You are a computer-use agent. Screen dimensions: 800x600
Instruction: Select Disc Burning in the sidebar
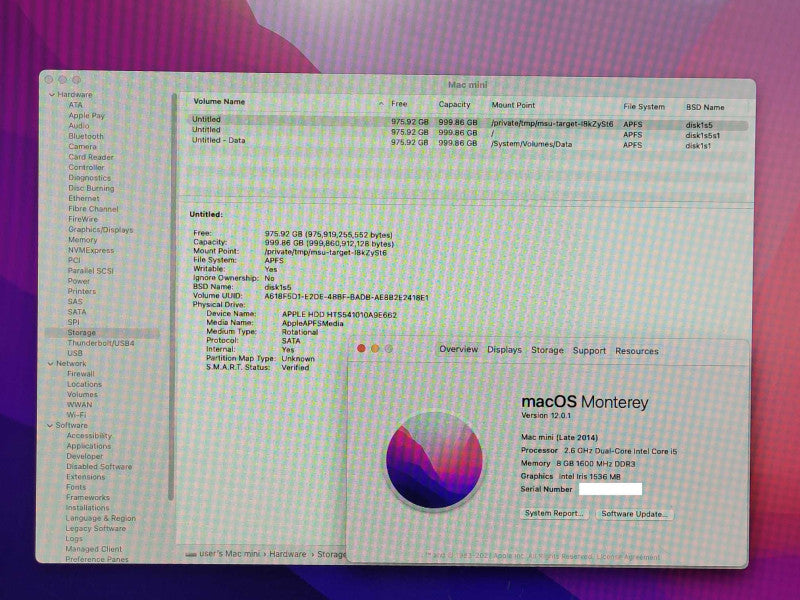tap(91, 188)
